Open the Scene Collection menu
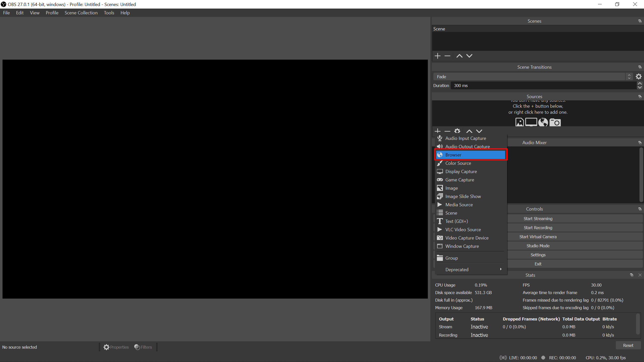 (x=81, y=13)
